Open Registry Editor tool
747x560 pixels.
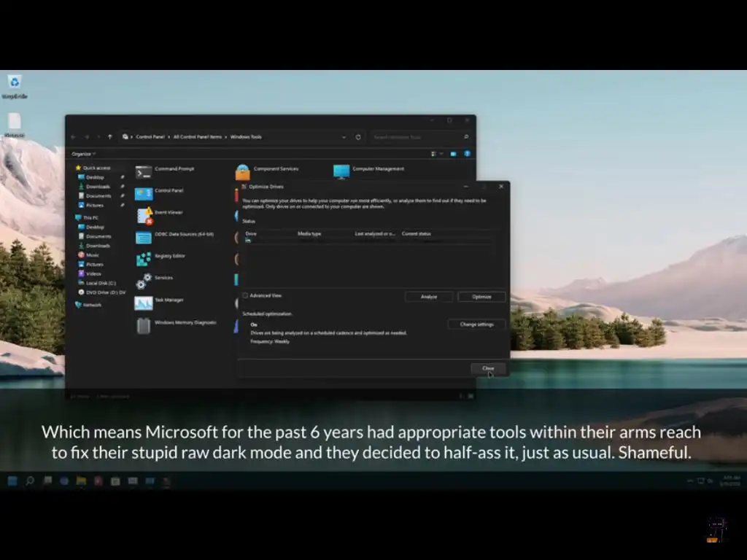(160, 258)
